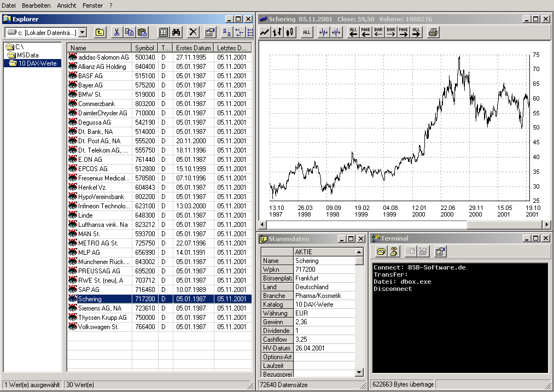Move chart one PAGE to the right
This screenshot has height=392, width=554.
(x=404, y=32)
